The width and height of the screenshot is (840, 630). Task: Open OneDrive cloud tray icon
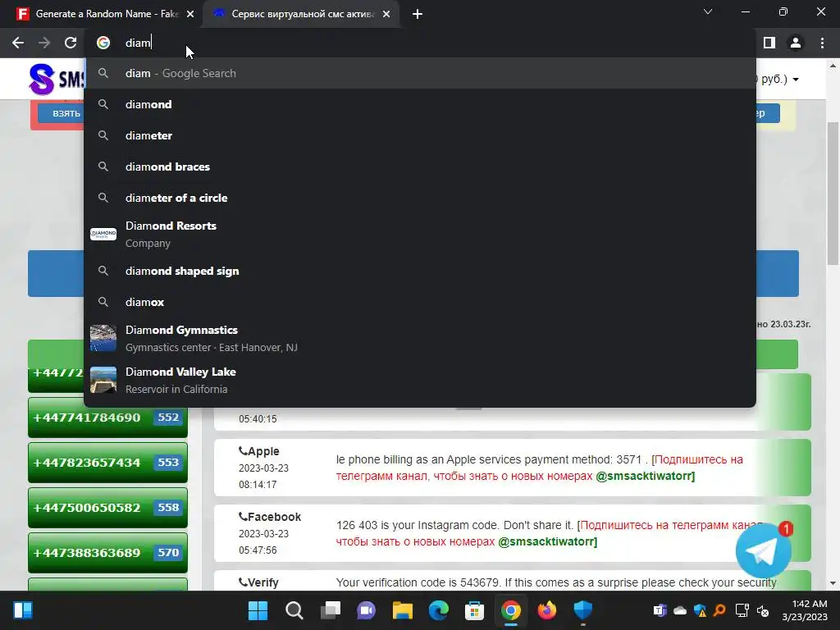(680, 610)
